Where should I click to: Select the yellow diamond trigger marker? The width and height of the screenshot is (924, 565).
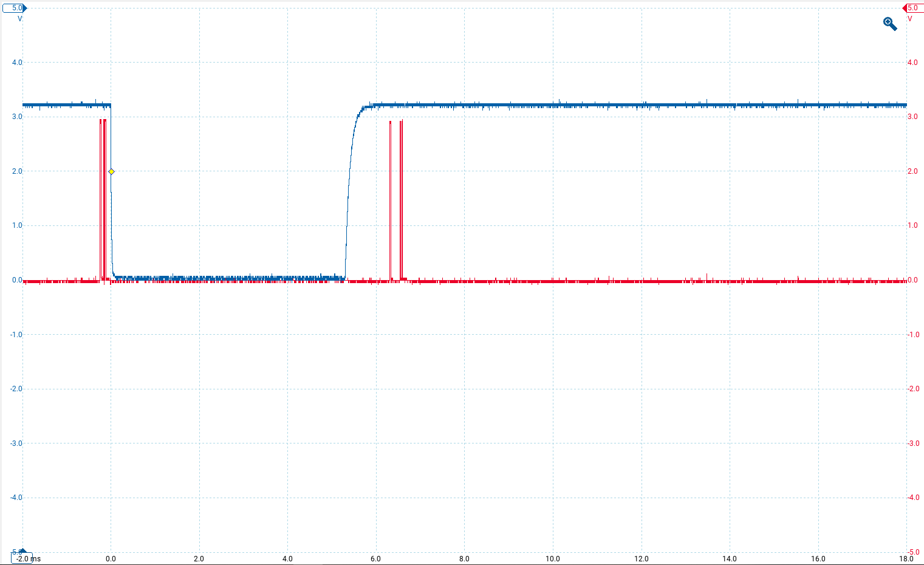point(111,171)
